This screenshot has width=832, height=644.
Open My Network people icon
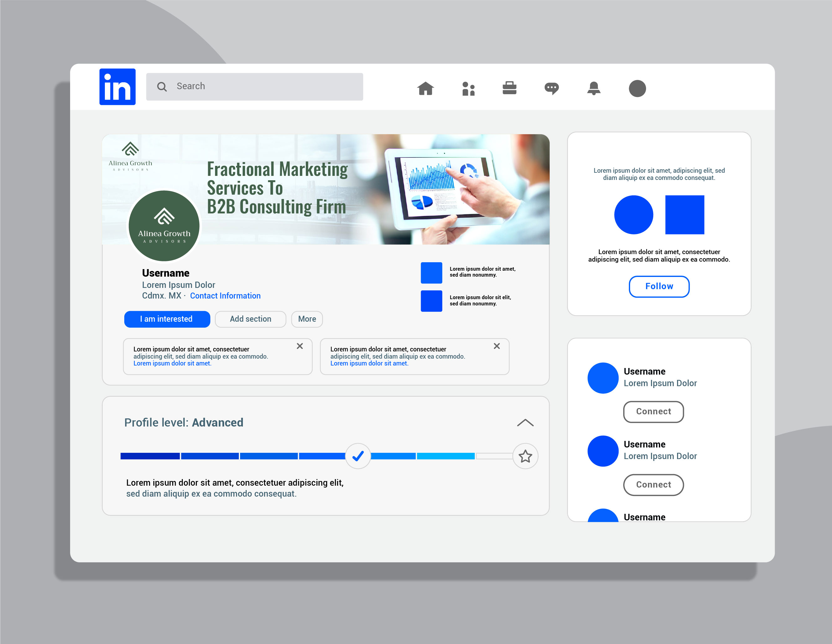(468, 89)
